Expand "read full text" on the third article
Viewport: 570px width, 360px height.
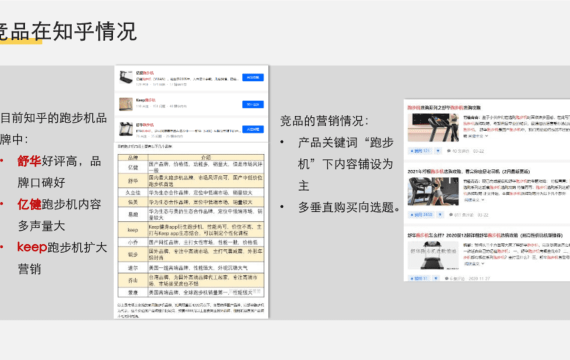[x=474, y=264]
